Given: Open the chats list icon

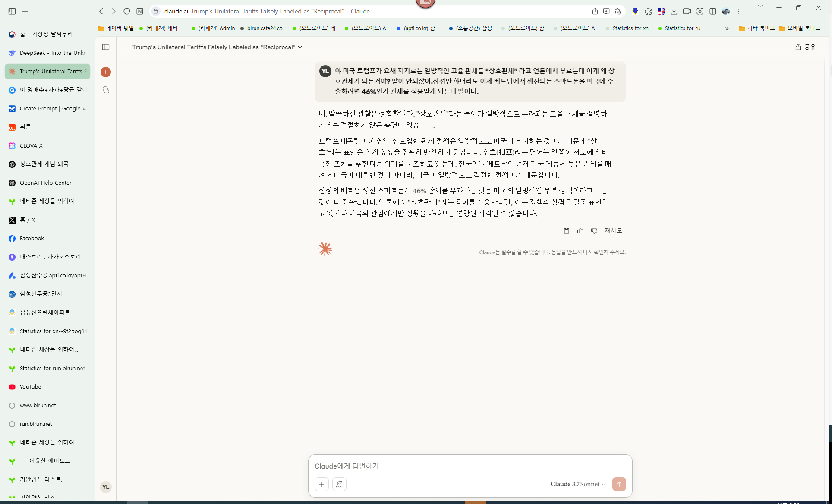Looking at the screenshot, I should [x=106, y=90].
